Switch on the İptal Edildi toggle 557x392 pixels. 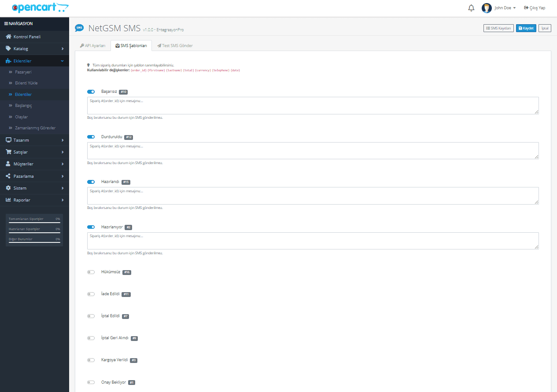pos(91,316)
